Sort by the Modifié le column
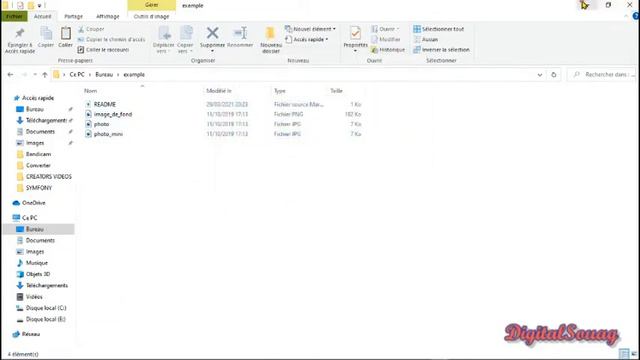 click(x=219, y=91)
